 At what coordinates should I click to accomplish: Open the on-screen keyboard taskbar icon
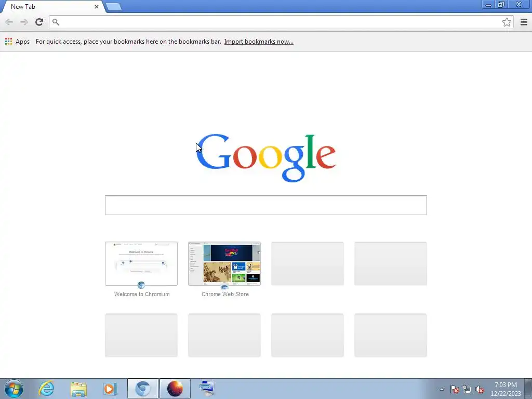point(207,389)
